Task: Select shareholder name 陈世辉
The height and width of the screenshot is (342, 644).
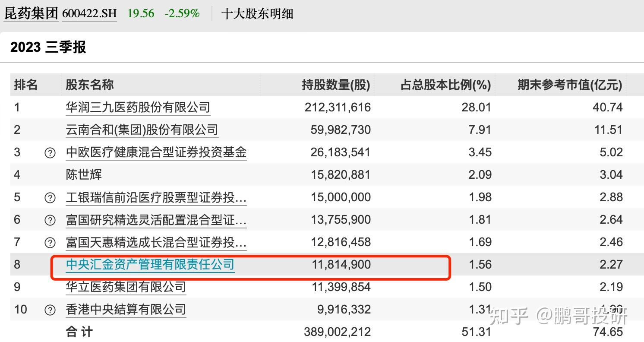Action: click(84, 174)
